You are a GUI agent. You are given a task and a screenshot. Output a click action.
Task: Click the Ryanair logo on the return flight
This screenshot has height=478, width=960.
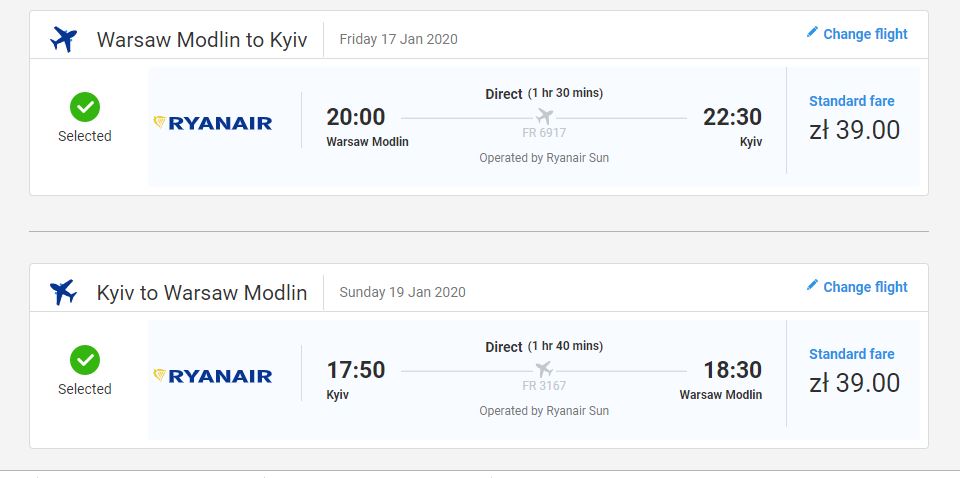(212, 376)
